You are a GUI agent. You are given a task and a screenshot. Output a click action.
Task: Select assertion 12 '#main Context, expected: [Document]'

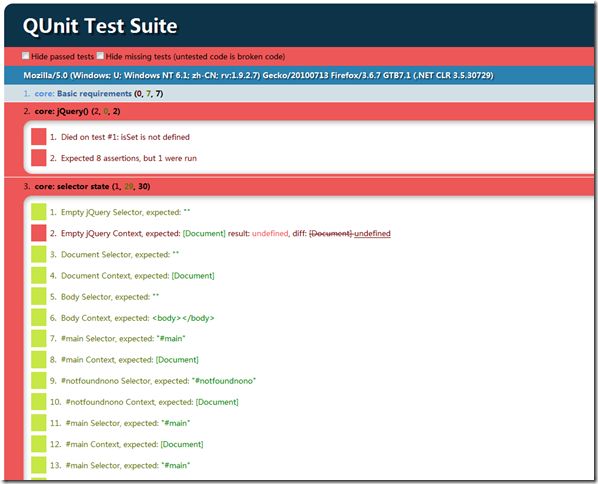pyautogui.click(x=127, y=444)
